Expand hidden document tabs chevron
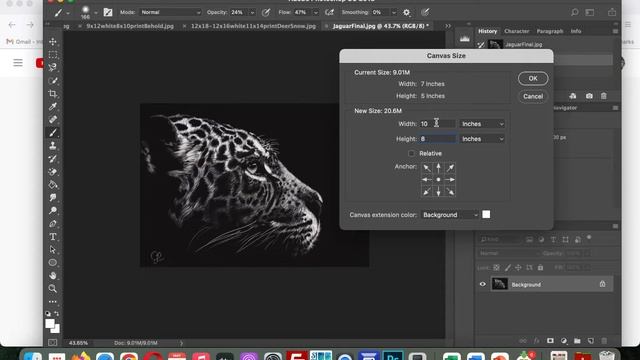The height and width of the screenshot is (360, 640). [x=448, y=26]
